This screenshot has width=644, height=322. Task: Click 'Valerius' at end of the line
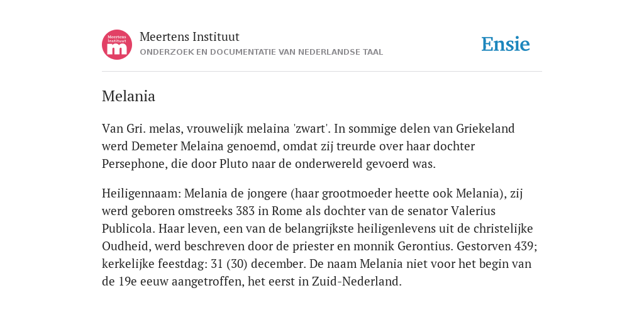coord(473,211)
